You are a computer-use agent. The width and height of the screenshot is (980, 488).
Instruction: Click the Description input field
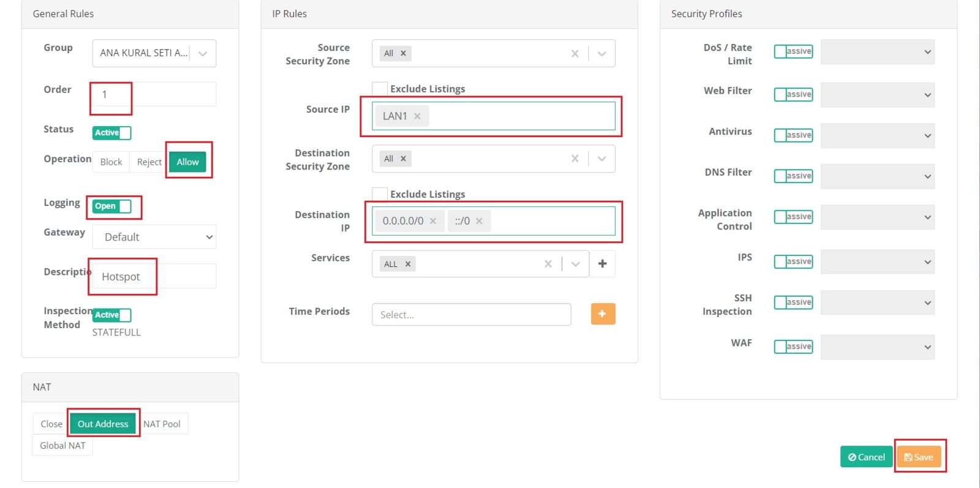[x=154, y=277]
